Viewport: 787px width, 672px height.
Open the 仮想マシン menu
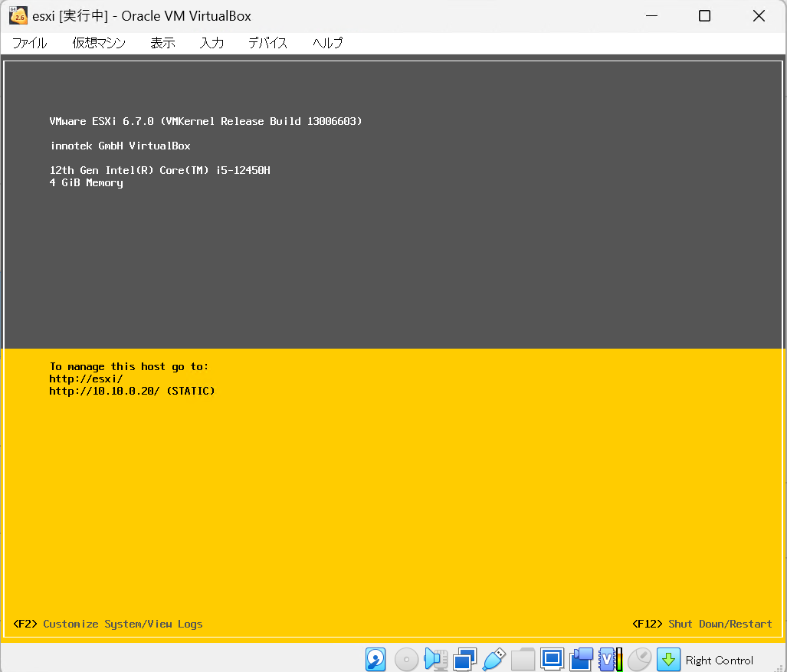tap(99, 43)
